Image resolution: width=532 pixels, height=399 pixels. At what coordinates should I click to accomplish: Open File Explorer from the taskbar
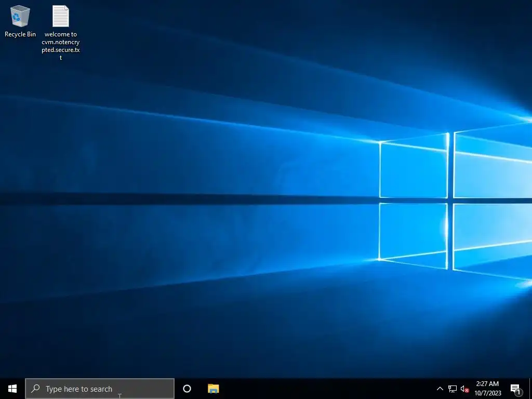click(214, 389)
